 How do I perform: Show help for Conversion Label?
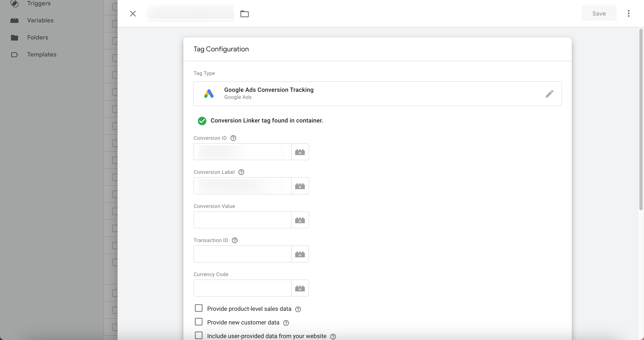click(x=241, y=172)
